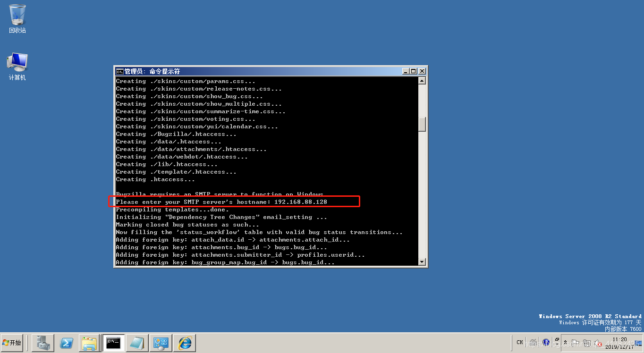Click the 'Dependency Tree Changes' email_setting line
Screen dimensions: 644x353
click(221, 217)
